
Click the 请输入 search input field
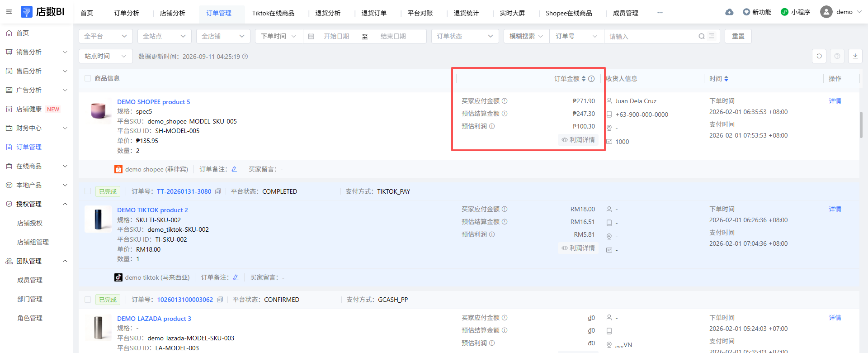click(651, 36)
